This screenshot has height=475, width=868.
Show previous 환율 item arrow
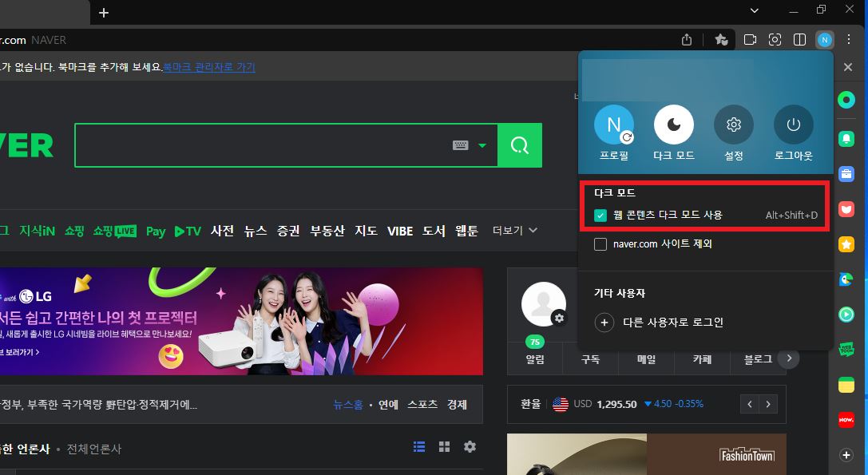tap(750, 404)
